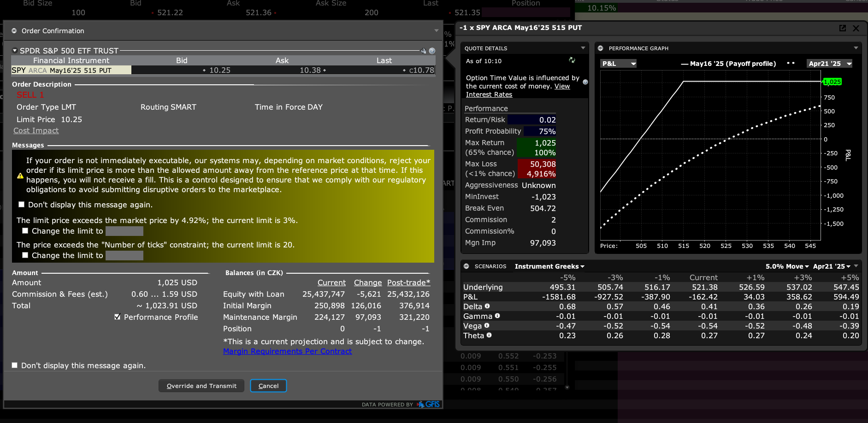Screen dimensions: 868x423
Task: Tick bottom 'Don't display this message again' checkbox
Action: pos(15,365)
